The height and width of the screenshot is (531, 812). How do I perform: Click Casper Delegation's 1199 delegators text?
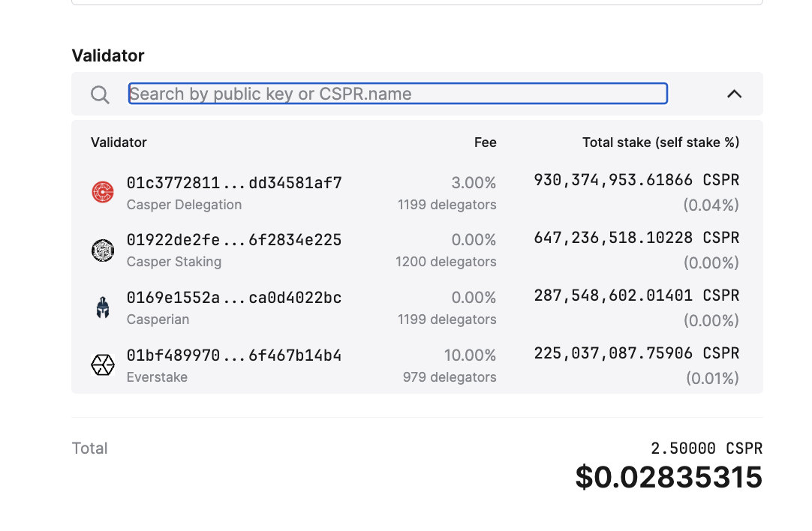point(447,205)
